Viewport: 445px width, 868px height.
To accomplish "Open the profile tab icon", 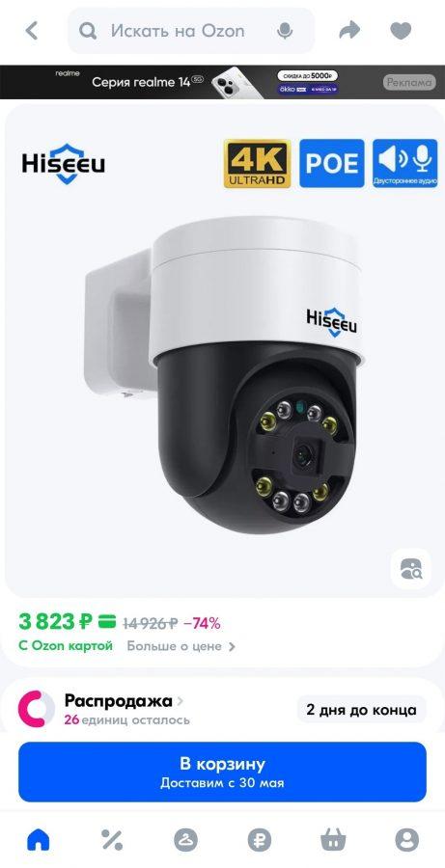I will click(x=406, y=840).
